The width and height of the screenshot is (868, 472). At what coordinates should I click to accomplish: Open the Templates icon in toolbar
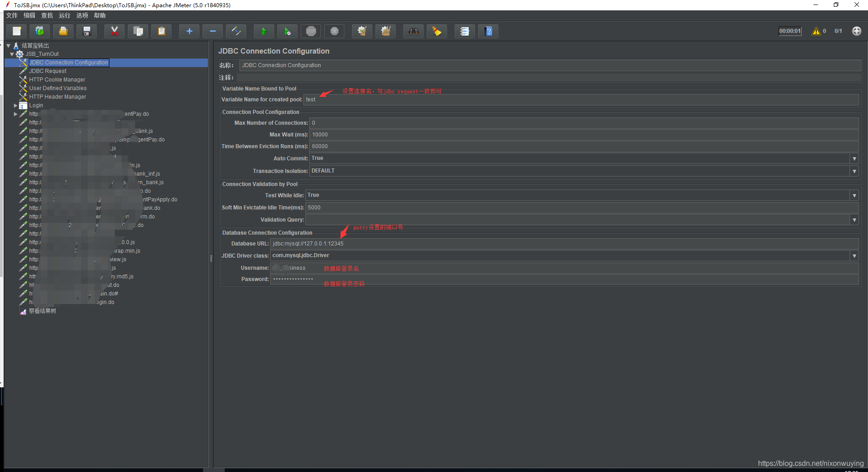[x=40, y=31]
